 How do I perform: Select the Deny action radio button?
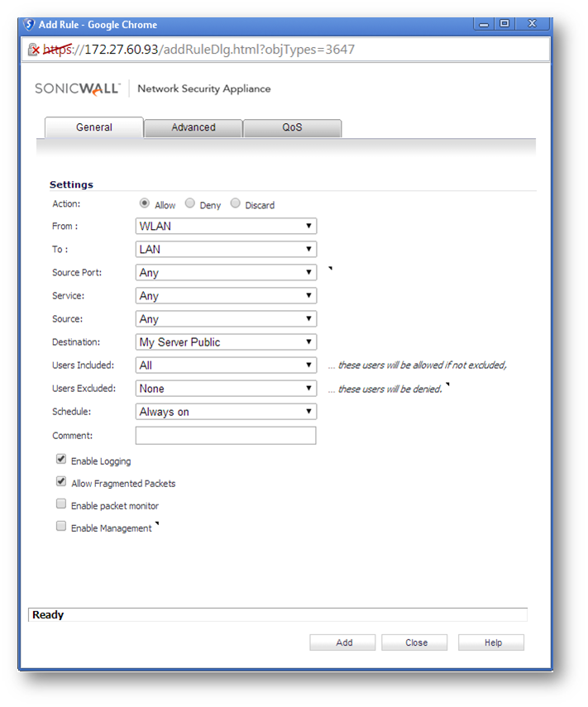pos(190,204)
